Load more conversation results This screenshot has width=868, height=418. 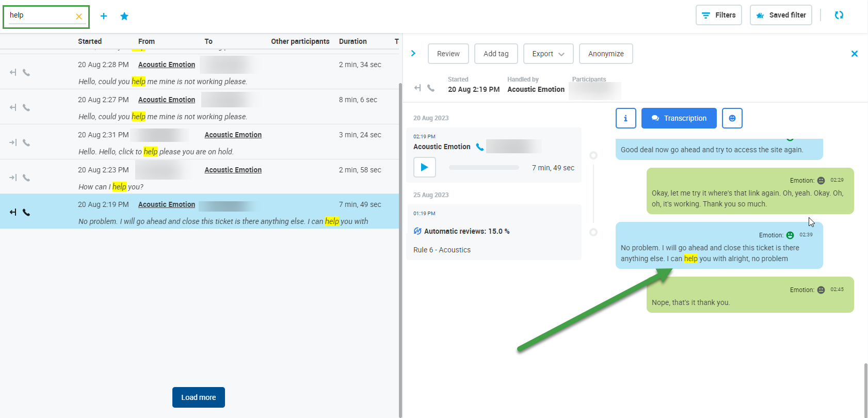(198, 397)
